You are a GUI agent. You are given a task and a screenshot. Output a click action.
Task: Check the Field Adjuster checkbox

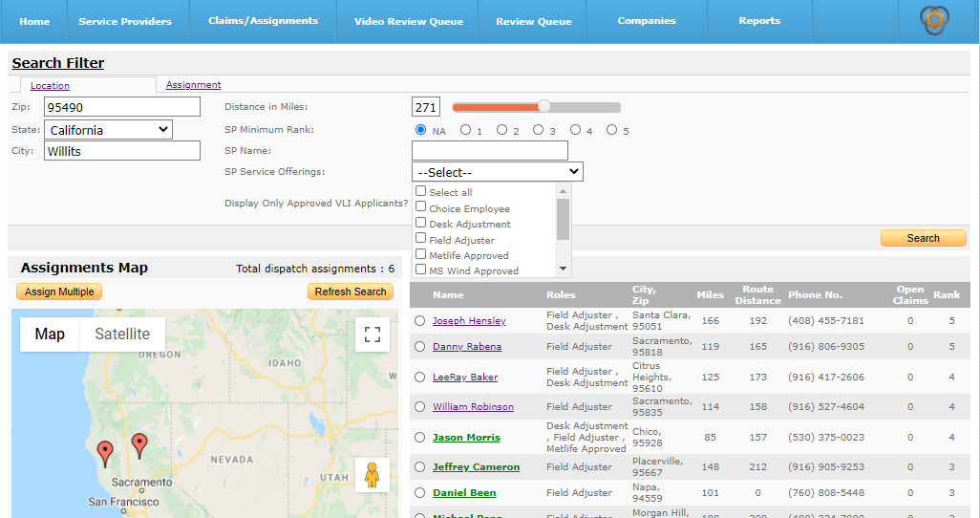(420, 238)
